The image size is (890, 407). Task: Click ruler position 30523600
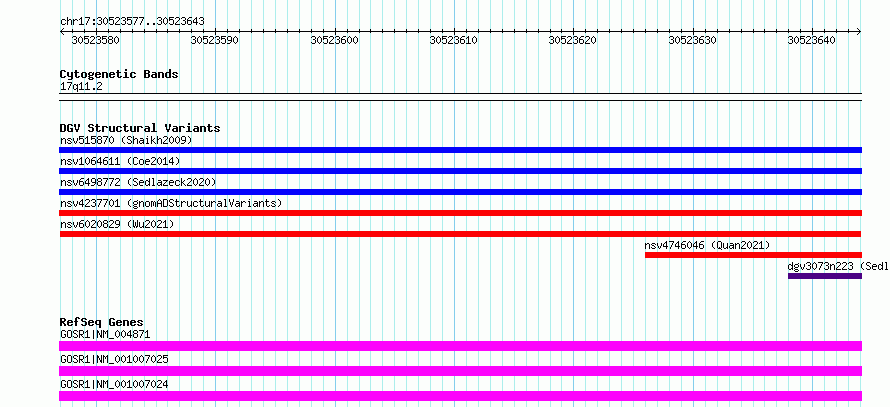tap(334, 40)
